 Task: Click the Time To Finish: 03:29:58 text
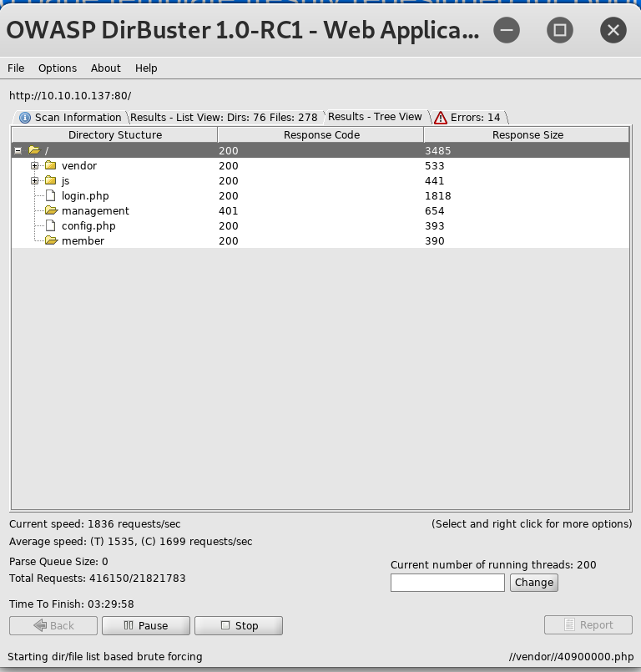click(x=72, y=604)
